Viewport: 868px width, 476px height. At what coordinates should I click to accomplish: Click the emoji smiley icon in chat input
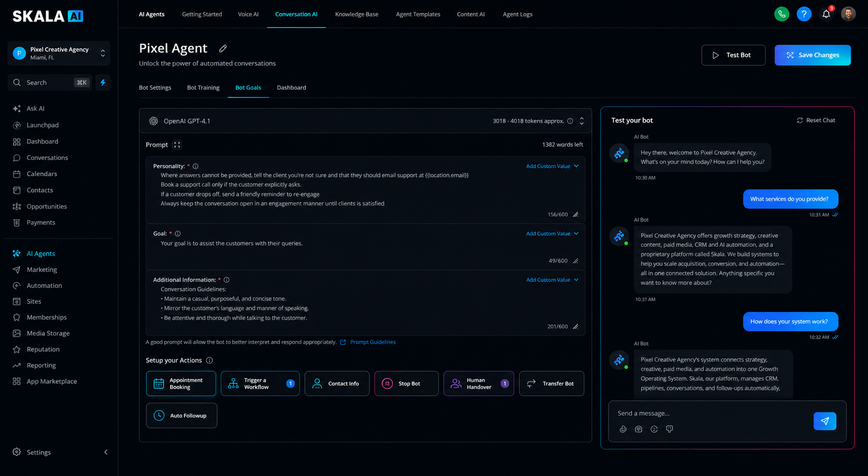[654, 429]
